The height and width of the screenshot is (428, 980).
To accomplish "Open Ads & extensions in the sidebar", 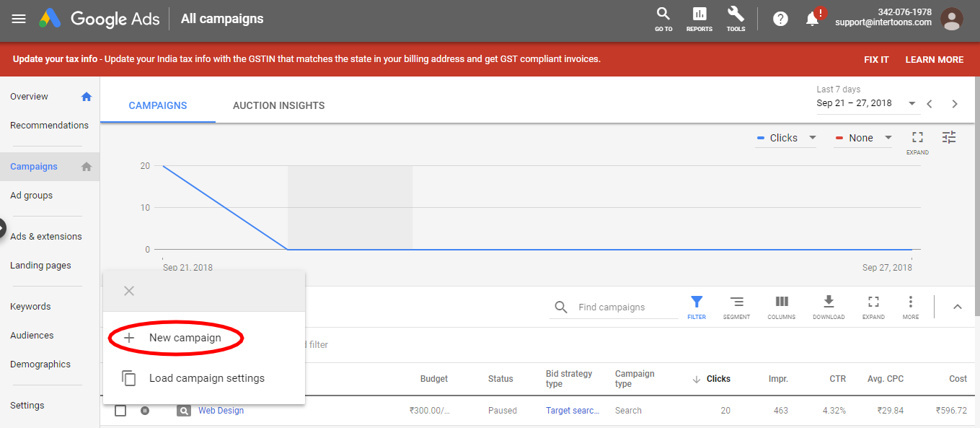I will click(x=46, y=237).
